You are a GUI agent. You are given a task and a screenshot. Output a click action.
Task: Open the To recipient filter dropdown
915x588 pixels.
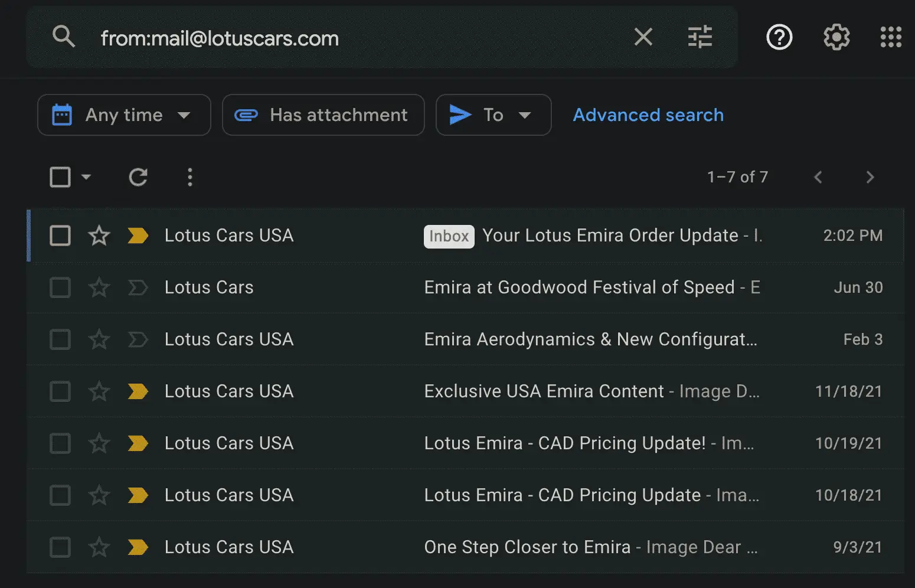point(493,115)
